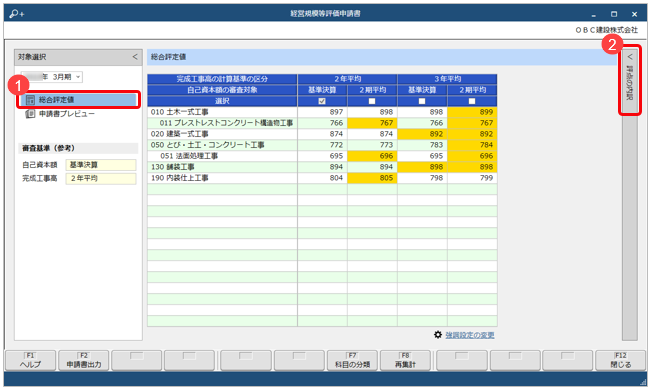This screenshot has width=649, height=389.
Task: Click the highlighted 805 cell for 内装仕上工事
Action: coord(373,178)
